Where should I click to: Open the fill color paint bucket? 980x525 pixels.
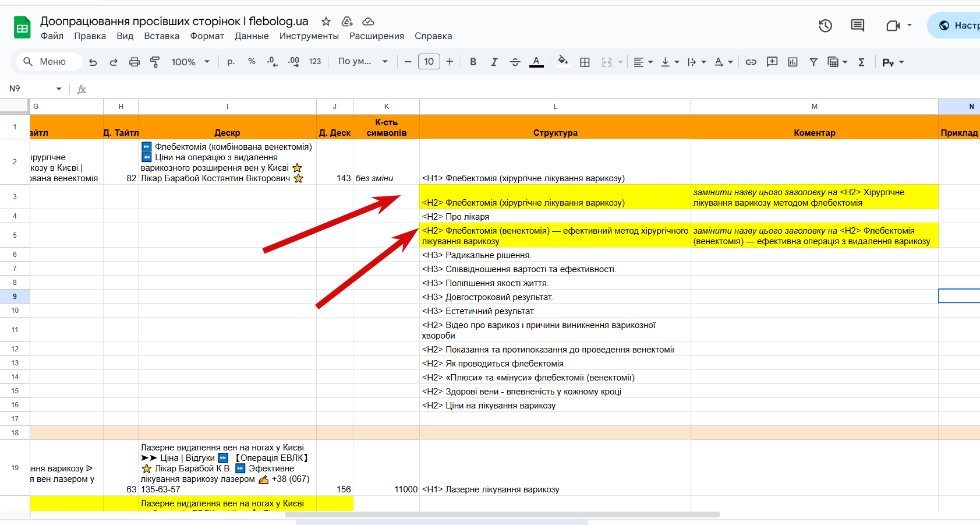(562, 61)
